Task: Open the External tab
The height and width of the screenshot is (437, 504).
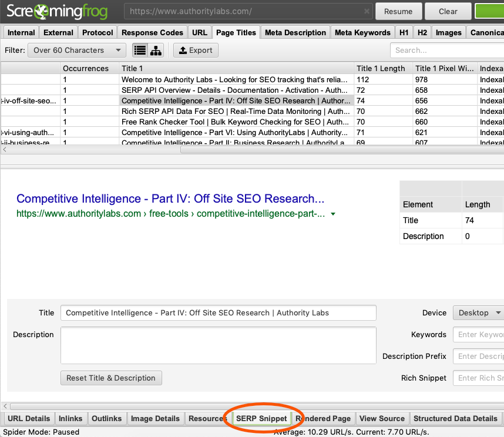Action: tap(58, 32)
